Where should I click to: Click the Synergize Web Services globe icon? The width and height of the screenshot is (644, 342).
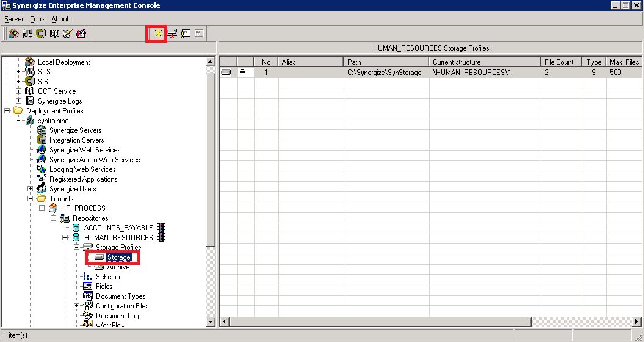(42, 150)
